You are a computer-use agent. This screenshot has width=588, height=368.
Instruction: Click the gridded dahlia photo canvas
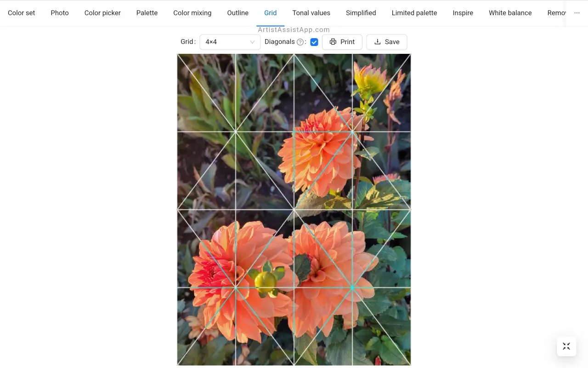(294, 210)
